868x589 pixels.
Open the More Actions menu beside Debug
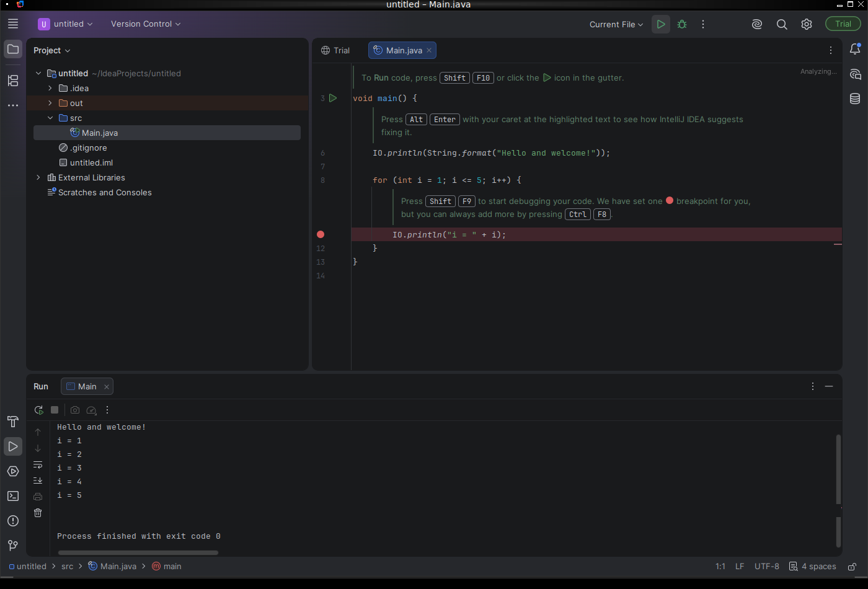703,24
